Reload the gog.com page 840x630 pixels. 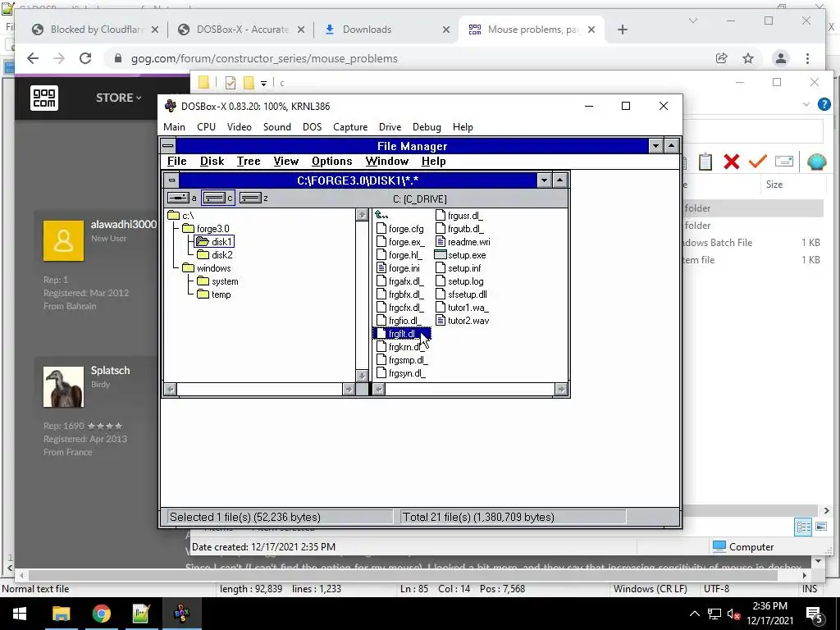pos(85,58)
